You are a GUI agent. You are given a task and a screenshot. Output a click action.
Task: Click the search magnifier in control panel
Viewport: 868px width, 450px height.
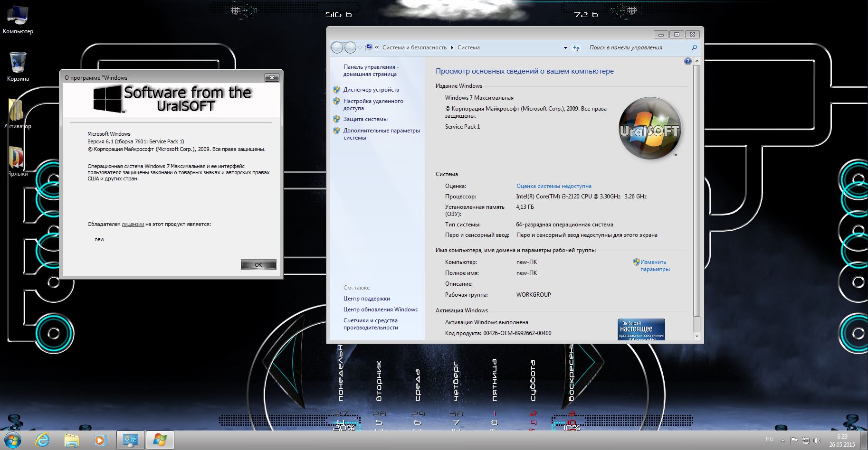694,47
